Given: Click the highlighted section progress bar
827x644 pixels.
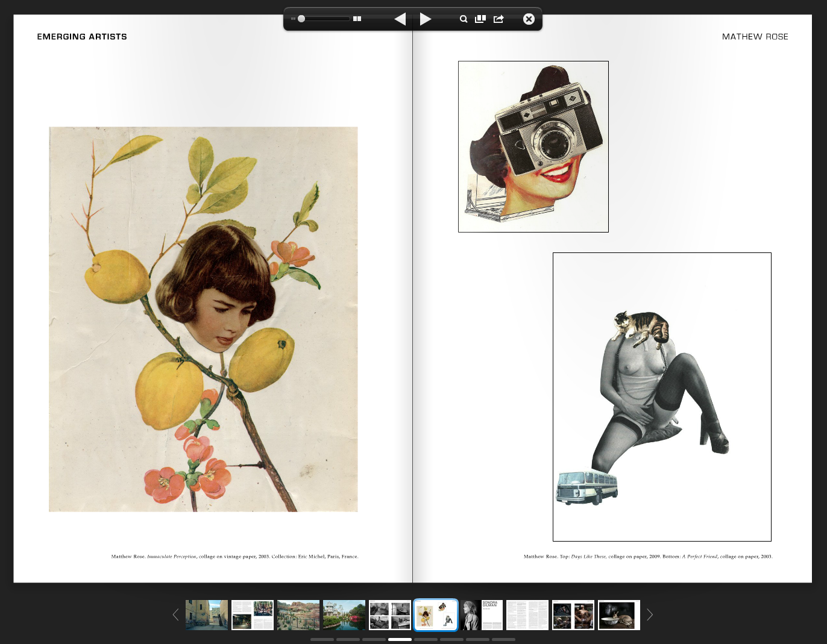Looking at the screenshot, I should [400, 640].
